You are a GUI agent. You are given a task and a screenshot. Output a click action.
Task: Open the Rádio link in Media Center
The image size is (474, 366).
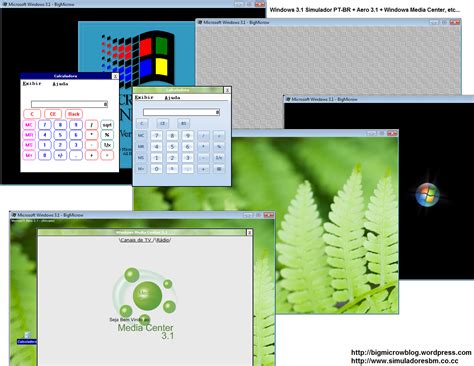click(x=163, y=240)
